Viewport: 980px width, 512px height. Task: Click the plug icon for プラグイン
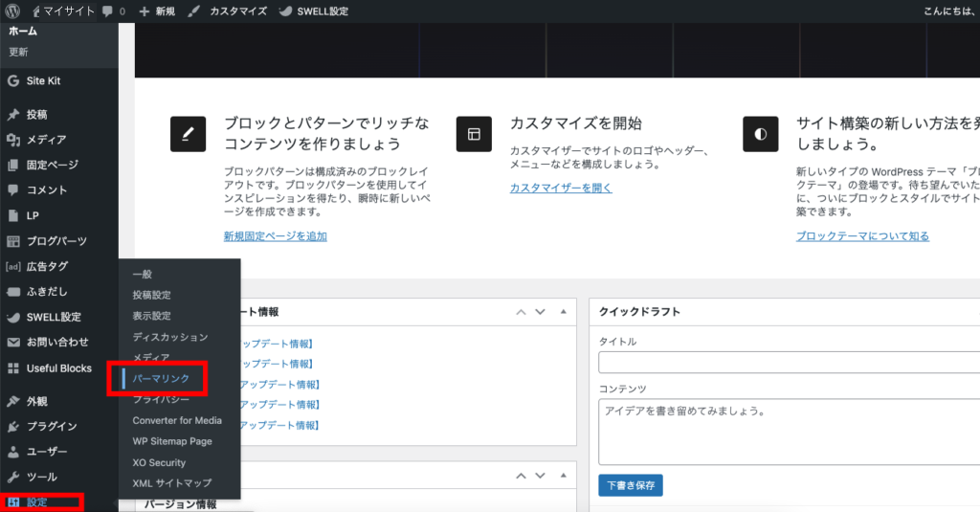13,427
